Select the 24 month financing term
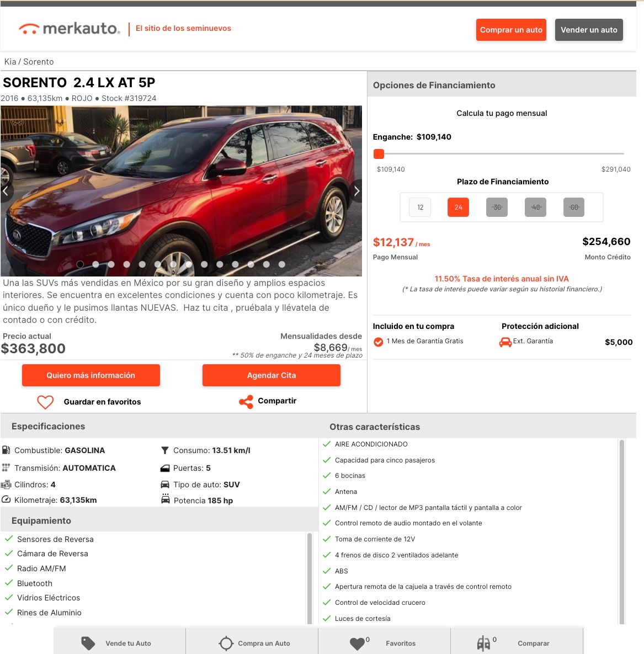Image resolution: width=644 pixels, height=654 pixels. [458, 208]
